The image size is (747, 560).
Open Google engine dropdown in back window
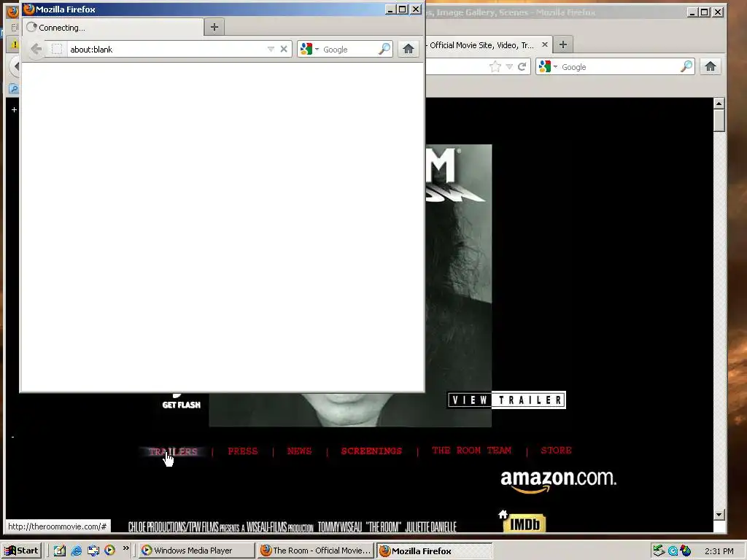tap(555, 66)
